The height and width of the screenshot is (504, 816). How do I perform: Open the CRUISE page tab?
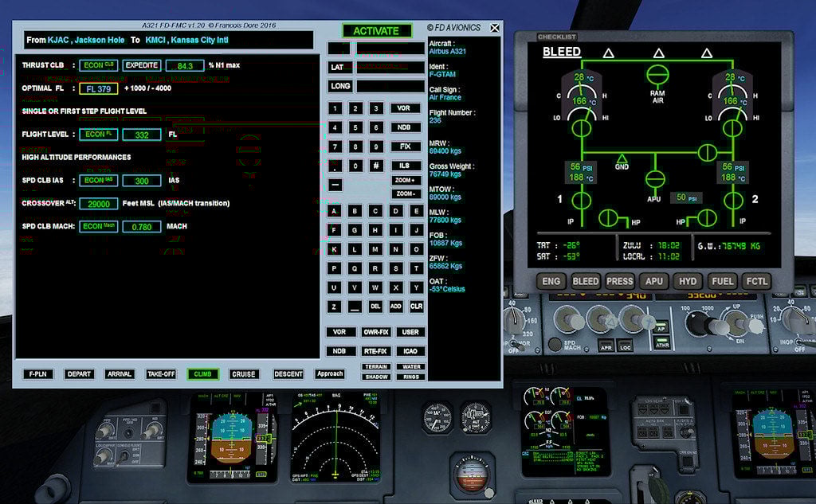click(244, 374)
